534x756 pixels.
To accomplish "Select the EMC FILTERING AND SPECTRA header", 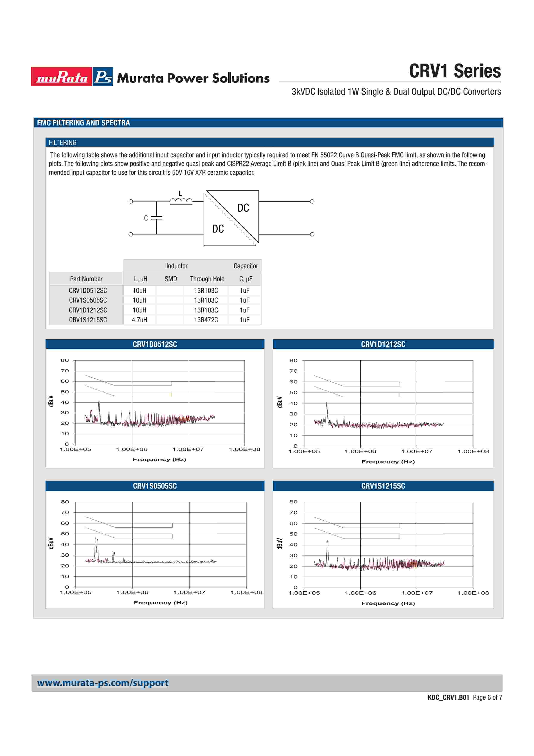I will pos(83,123).
